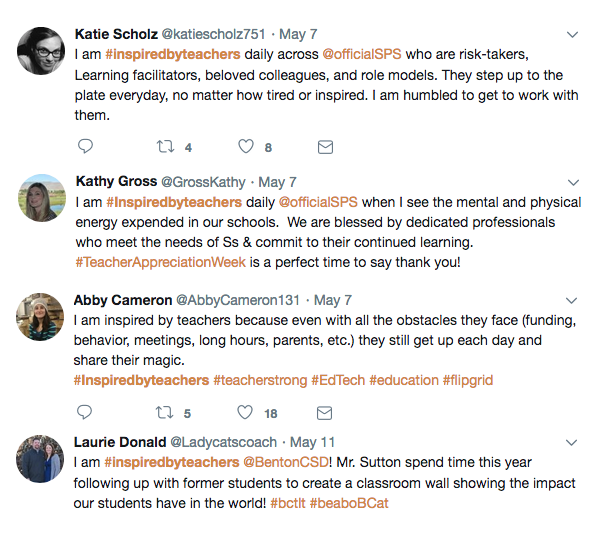Open the #TeacherAppreciationWeek hashtag
The image size is (609, 540).
[161, 262]
